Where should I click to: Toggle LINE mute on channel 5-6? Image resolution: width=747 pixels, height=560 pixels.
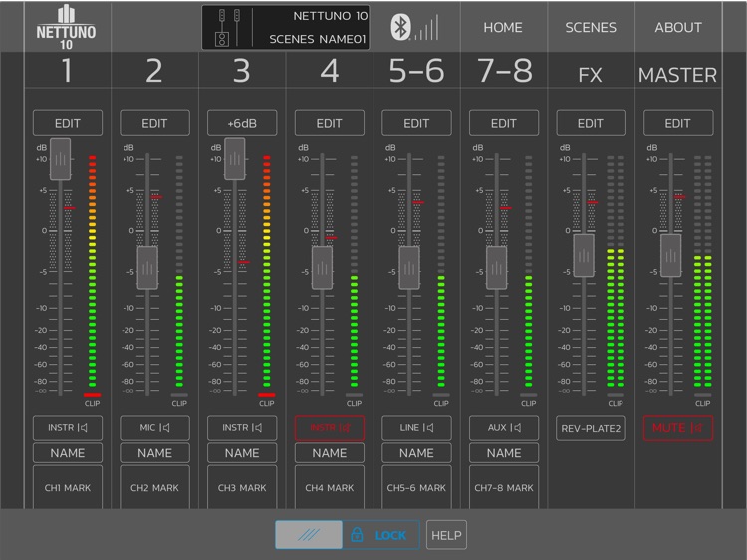416,428
